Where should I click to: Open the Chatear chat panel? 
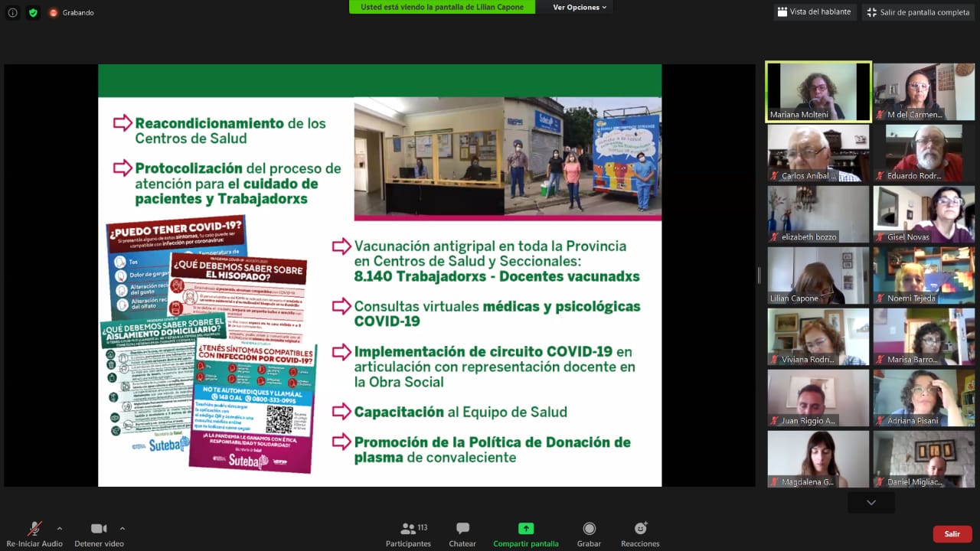462,534
